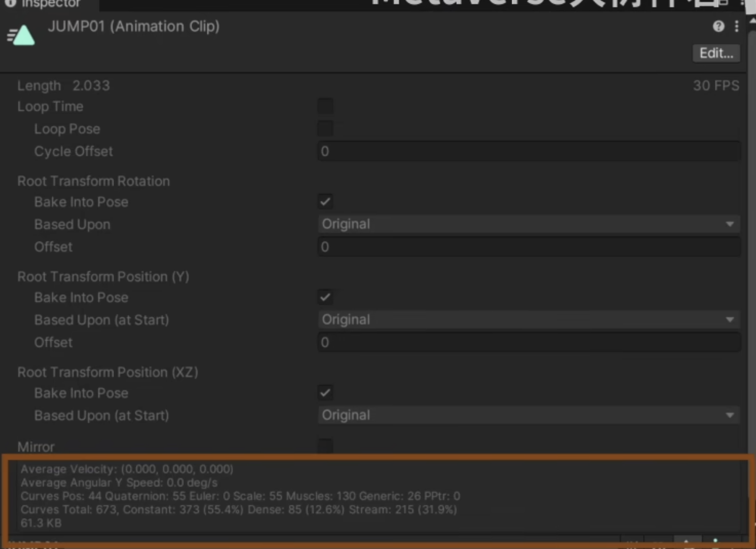This screenshot has height=549, width=756.
Task: Open Rotation Based Upon dropdown
Action: point(528,224)
